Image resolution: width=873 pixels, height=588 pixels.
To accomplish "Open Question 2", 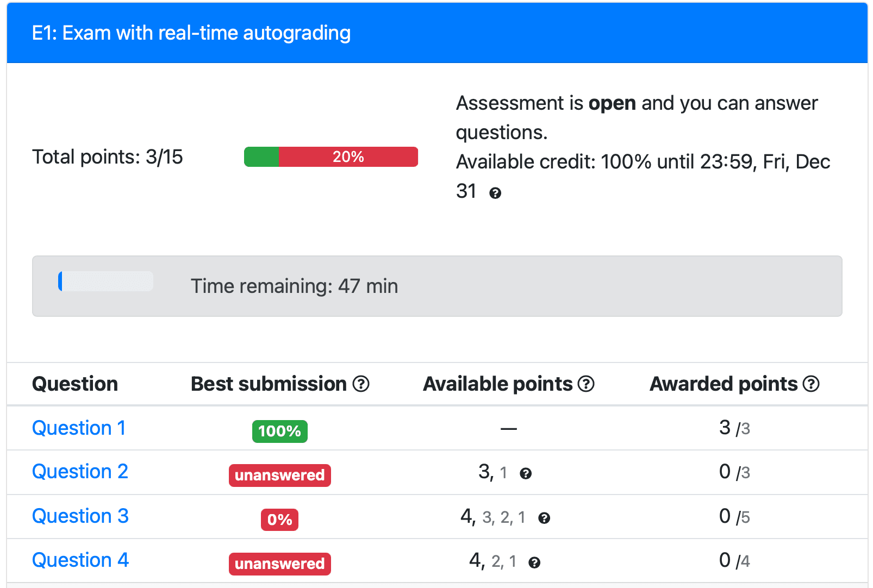I will 80,472.
